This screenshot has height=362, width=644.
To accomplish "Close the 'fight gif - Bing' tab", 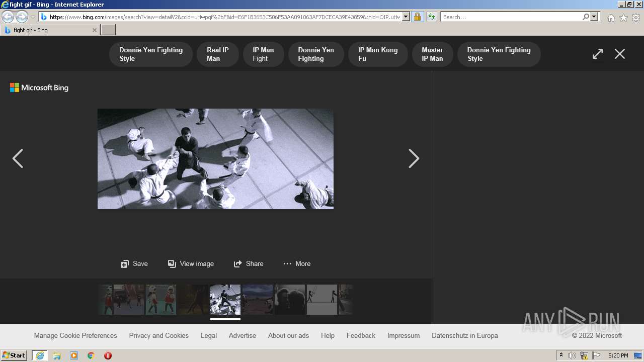I will [x=94, y=30].
